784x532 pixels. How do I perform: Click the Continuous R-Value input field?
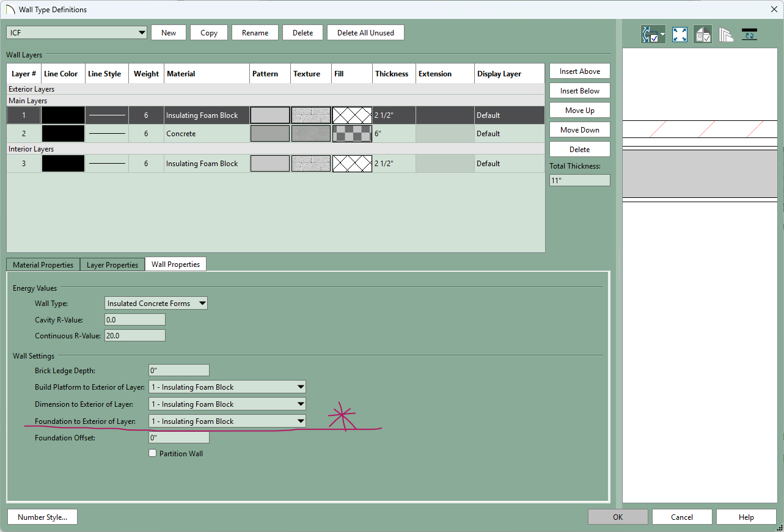135,336
